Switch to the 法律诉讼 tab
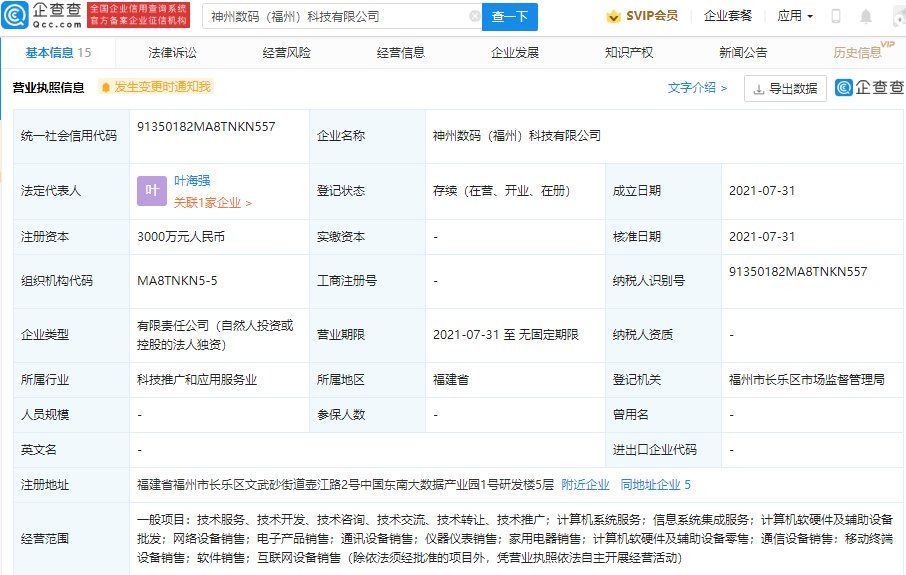Image resolution: width=906 pixels, height=575 pixels. (x=172, y=53)
